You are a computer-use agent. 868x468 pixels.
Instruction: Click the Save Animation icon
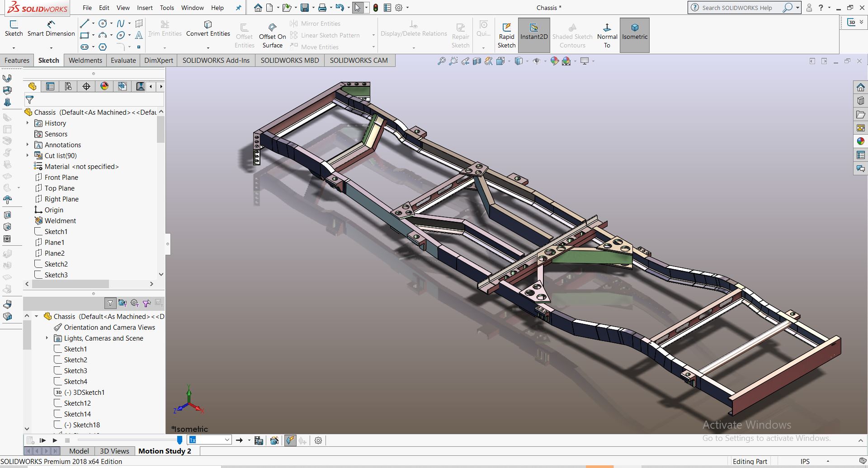(x=259, y=440)
